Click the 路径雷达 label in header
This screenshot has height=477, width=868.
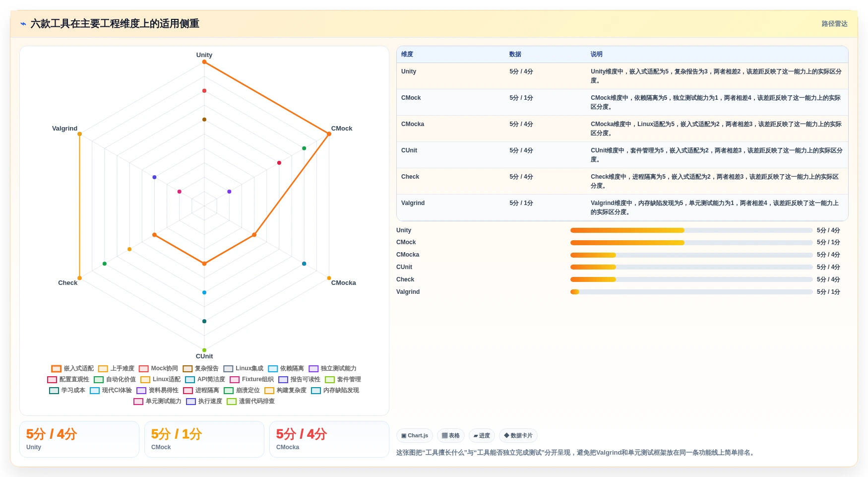pyautogui.click(x=834, y=24)
